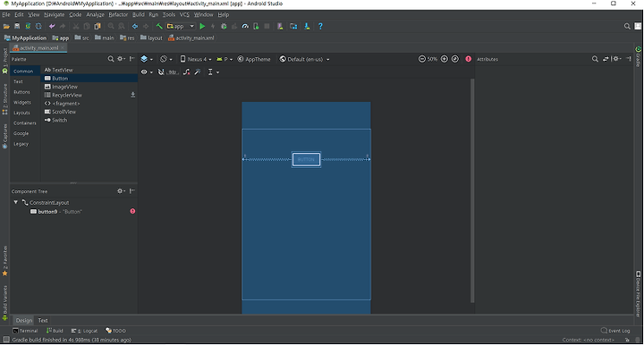Open the guidelines dropdown in layout toolbar
The image size is (644, 345).
tap(213, 72)
